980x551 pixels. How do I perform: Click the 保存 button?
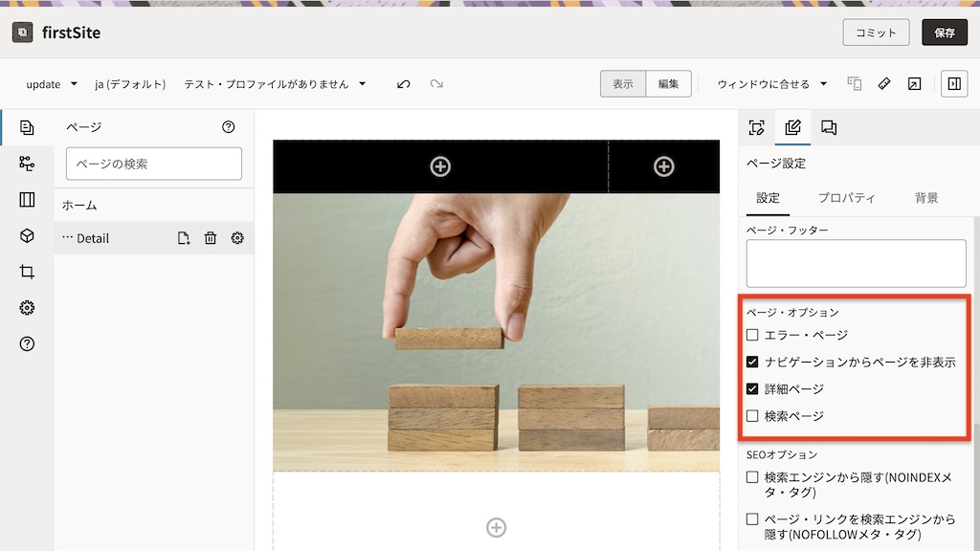pos(944,33)
